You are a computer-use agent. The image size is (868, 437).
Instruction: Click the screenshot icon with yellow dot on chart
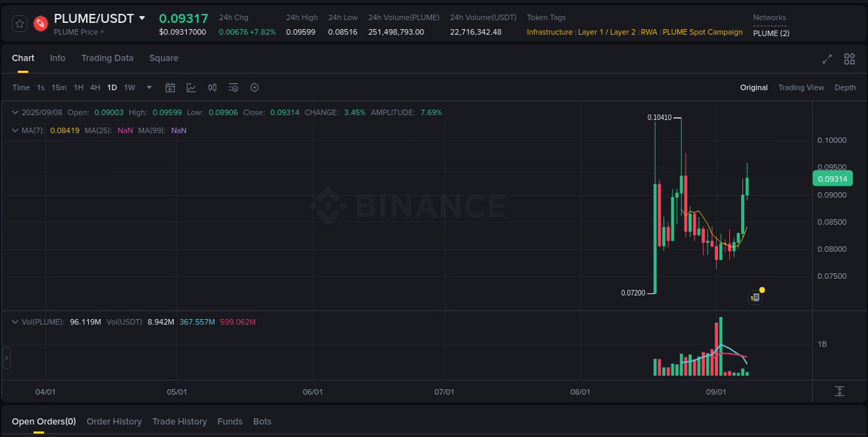coord(756,296)
